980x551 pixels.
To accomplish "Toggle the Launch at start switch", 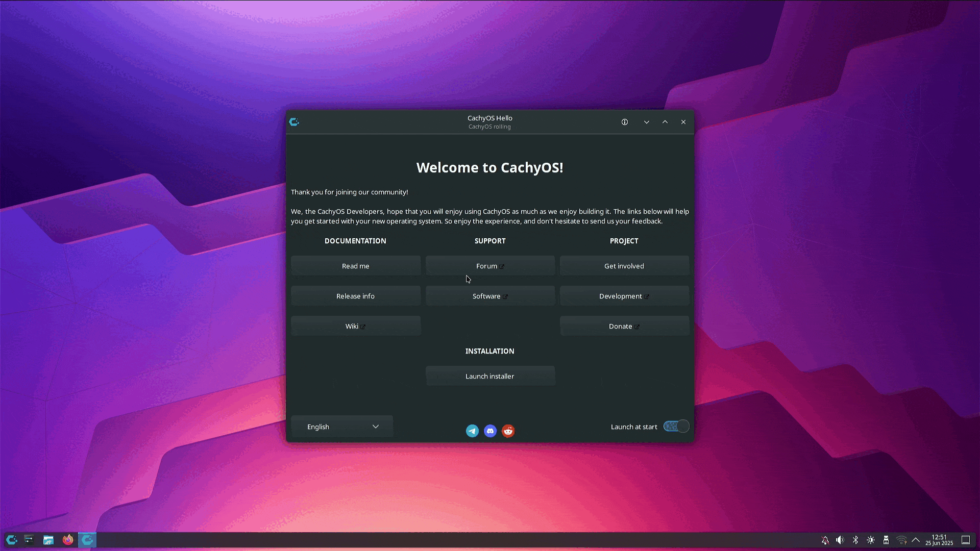I will click(676, 427).
